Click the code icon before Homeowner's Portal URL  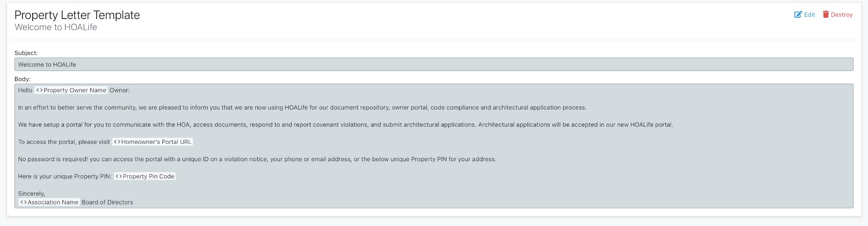(x=117, y=142)
